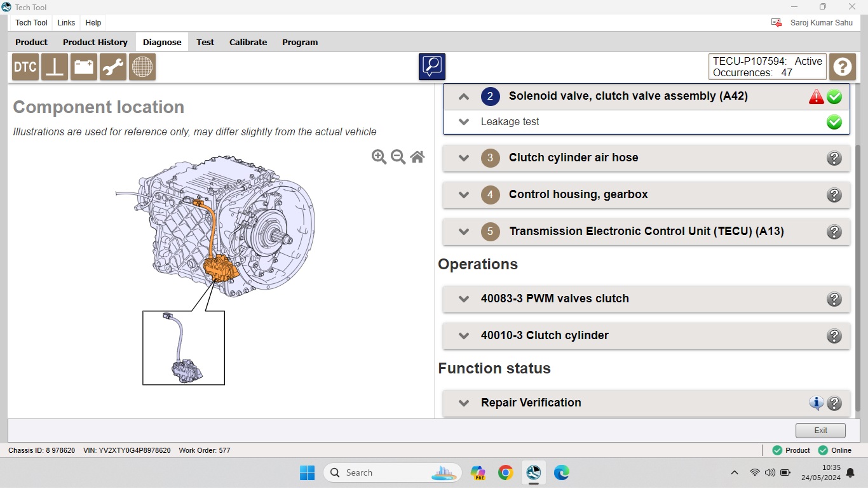Open the Windows Start button
The height and width of the screenshot is (496, 868).
pos(308,473)
